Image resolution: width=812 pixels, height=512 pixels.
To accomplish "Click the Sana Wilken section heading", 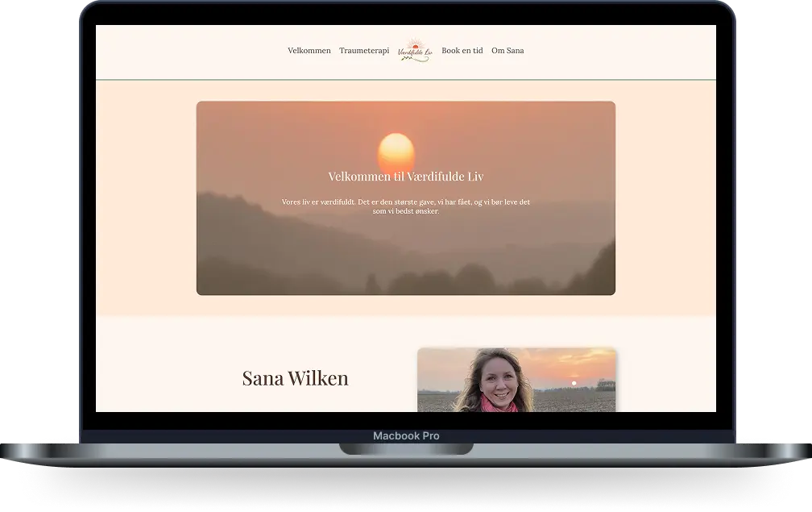I will coord(295,377).
